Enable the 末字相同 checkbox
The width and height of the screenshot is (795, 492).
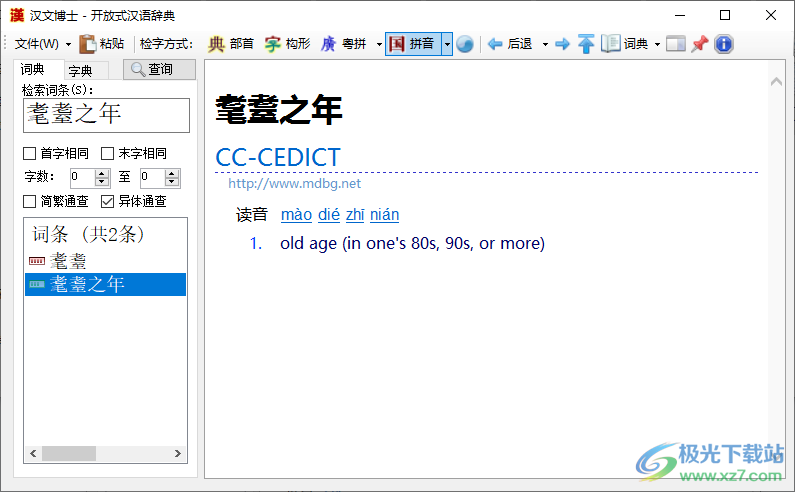click(x=107, y=153)
